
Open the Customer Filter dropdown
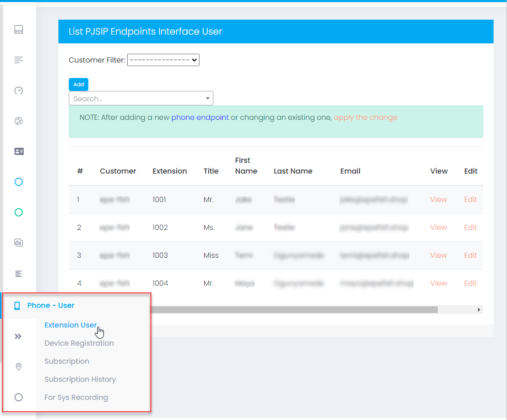pos(163,60)
